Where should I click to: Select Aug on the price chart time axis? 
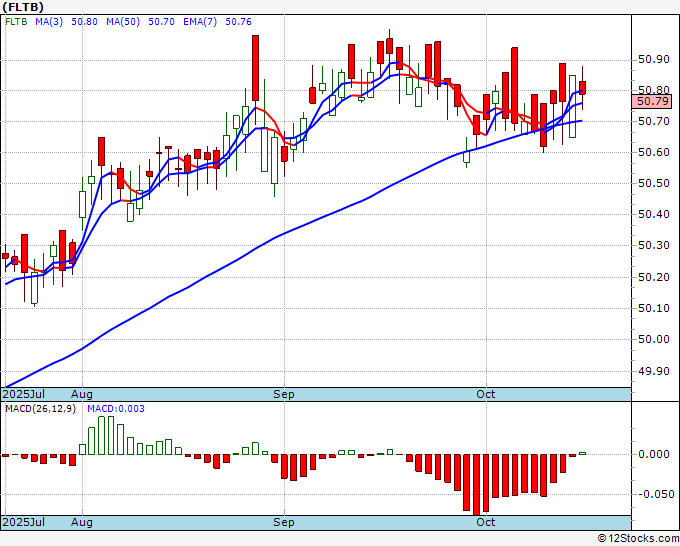click(82, 394)
